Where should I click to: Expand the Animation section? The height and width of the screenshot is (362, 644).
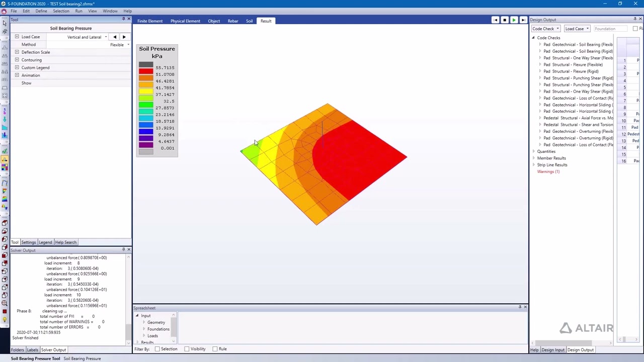coord(17,75)
